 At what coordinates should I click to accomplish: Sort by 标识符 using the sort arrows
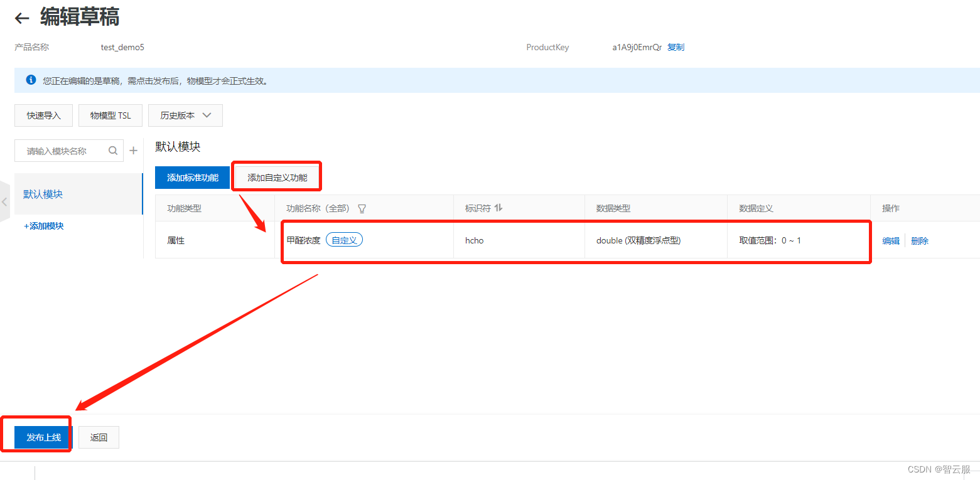click(498, 208)
